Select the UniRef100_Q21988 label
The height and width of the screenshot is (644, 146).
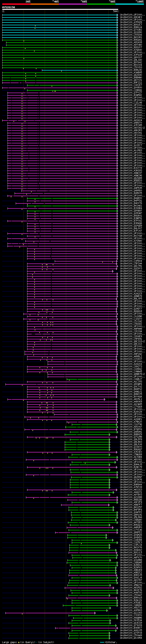click(x=131, y=497)
